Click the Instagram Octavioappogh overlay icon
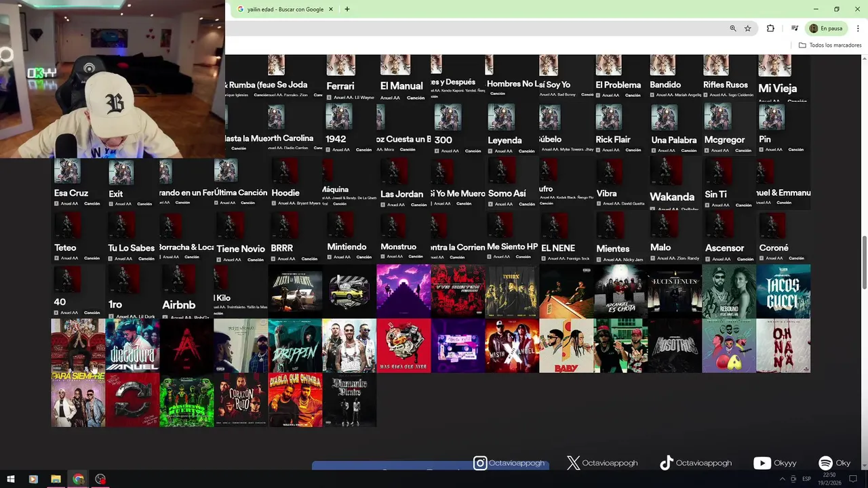This screenshot has height=488, width=868. tap(480, 463)
